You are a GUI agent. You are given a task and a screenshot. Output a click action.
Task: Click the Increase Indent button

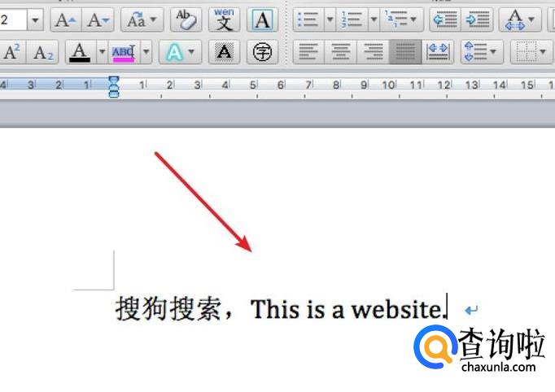click(x=477, y=20)
